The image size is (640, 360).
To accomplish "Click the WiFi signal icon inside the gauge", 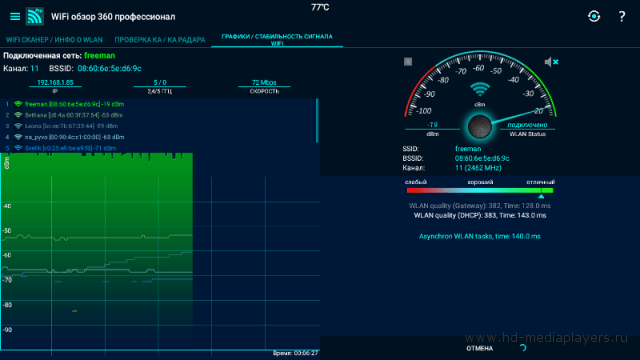I will pos(480,89).
